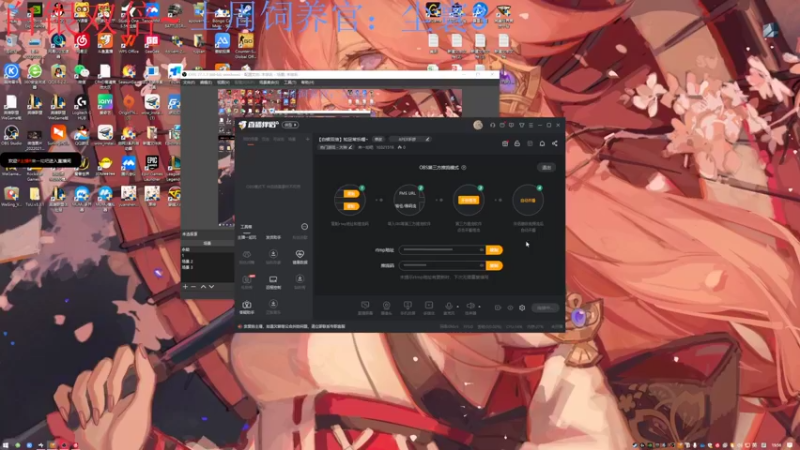800x450 pixels.
Task: Click plus tab-add button in streaming app sidebar
Action: pos(307,139)
